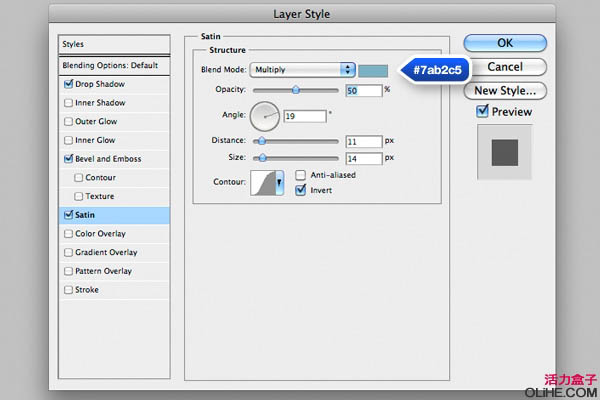Click the New Style button
This screenshot has height=400, width=600.
click(505, 90)
